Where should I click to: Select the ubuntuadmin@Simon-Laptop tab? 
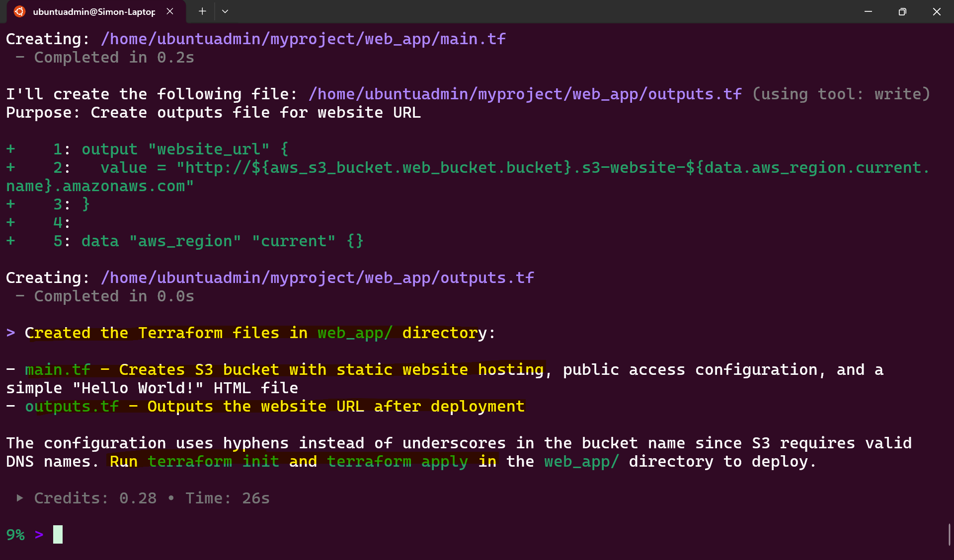click(x=94, y=11)
